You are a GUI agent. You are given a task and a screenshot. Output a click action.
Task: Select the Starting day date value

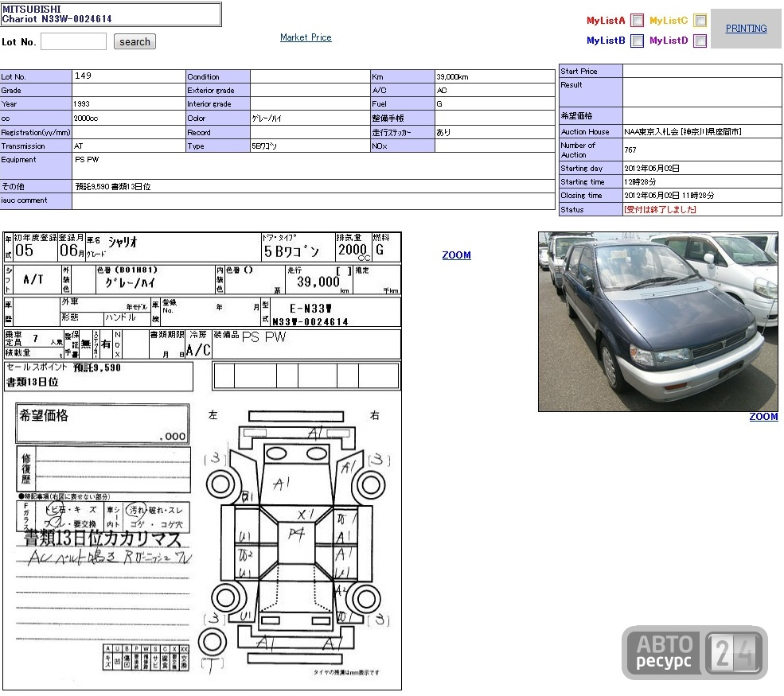[x=652, y=169]
